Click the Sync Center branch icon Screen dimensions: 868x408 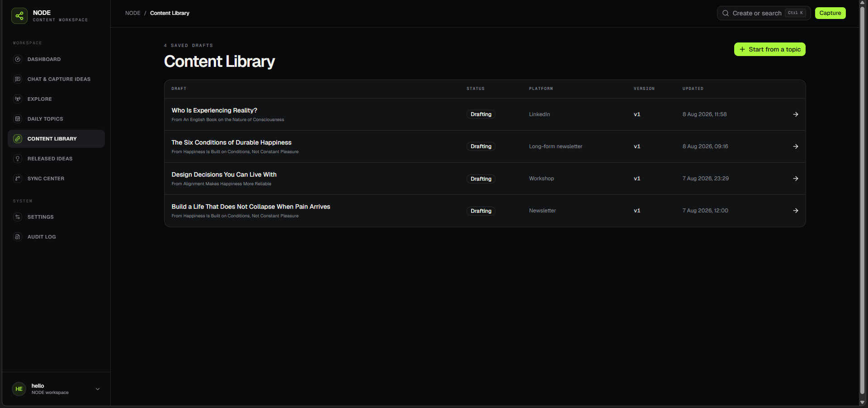click(18, 178)
